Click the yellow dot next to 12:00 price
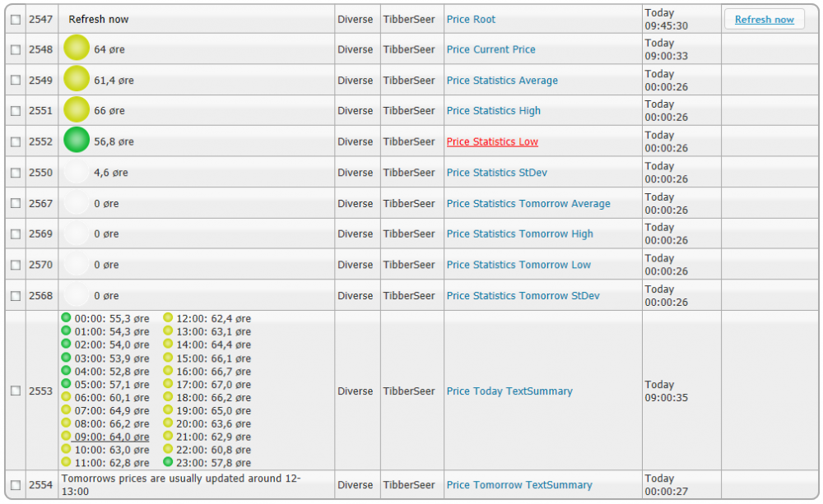 click(x=168, y=318)
